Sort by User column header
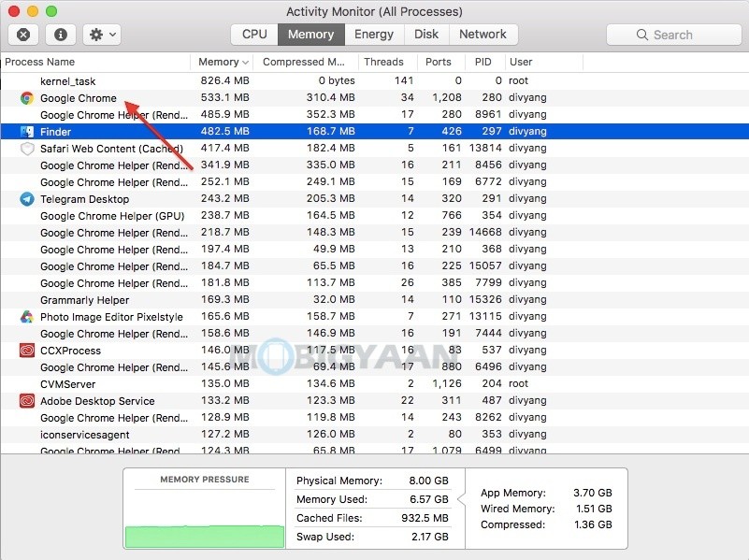Image resolution: width=749 pixels, height=560 pixels. tap(543, 62)
